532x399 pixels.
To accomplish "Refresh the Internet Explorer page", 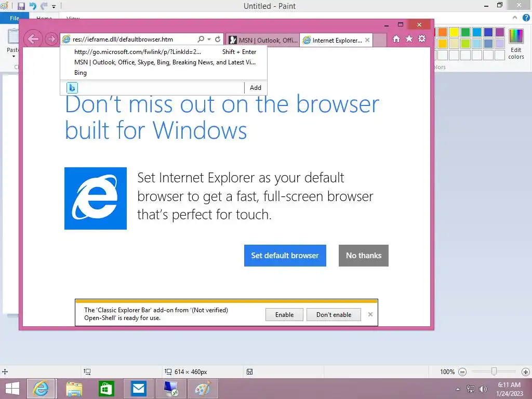I will [218, 39].
